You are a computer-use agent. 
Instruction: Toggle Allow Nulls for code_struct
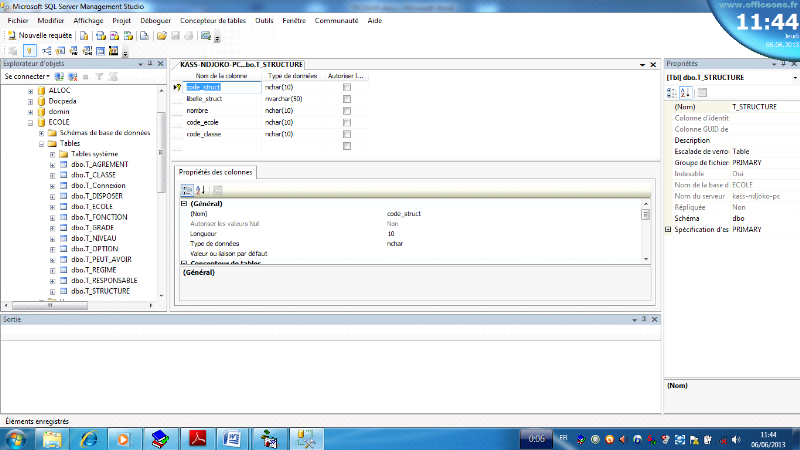(347, 87)
